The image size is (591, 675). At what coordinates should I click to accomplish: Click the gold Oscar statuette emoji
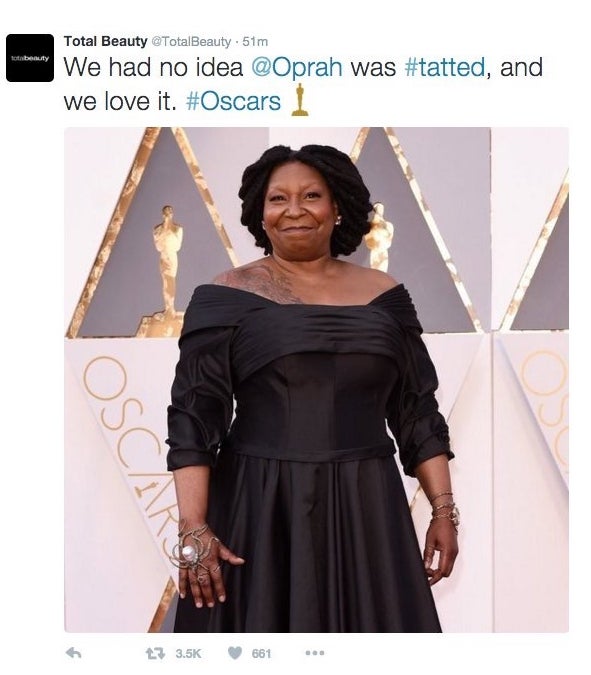(300, 100)
